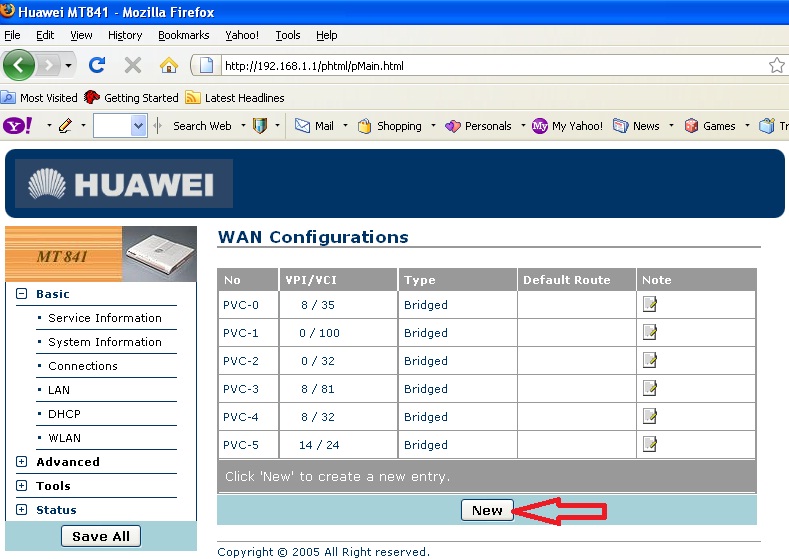Open Yahoo Personals toolbar item

478,126
